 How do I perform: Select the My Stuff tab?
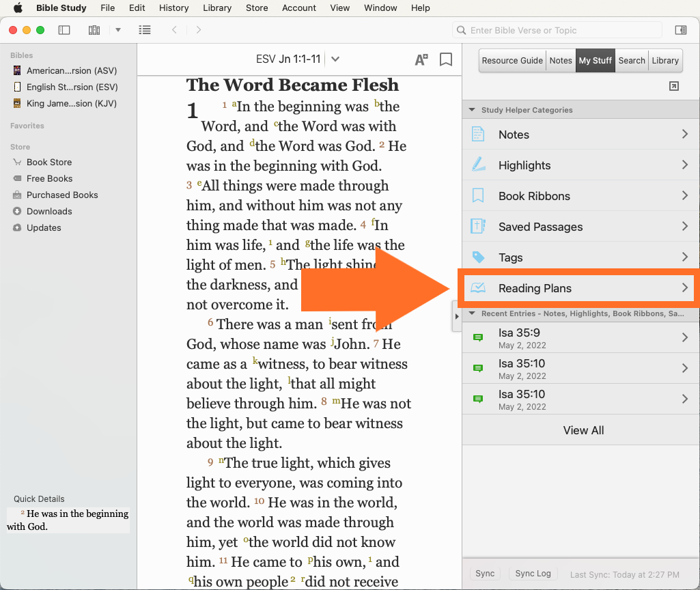point(595,60)
